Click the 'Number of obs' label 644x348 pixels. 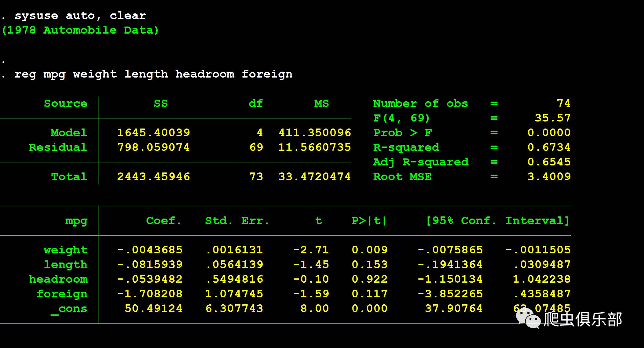coord(420,103)
